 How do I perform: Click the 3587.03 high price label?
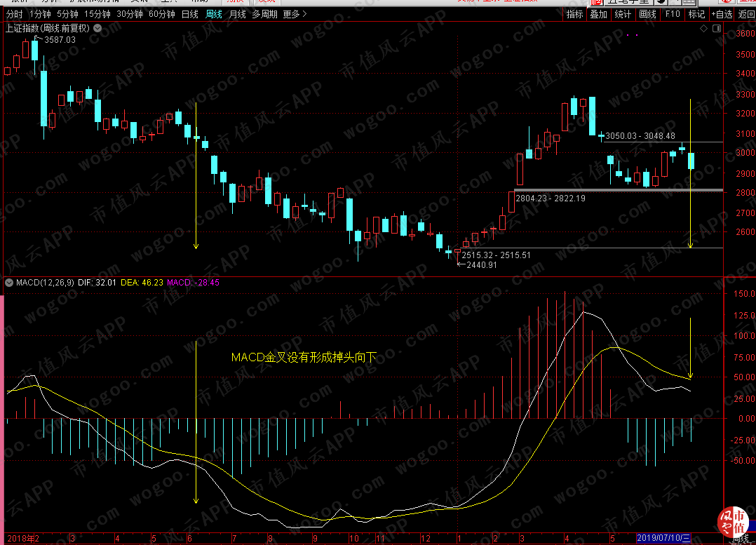tap(60, 40)
